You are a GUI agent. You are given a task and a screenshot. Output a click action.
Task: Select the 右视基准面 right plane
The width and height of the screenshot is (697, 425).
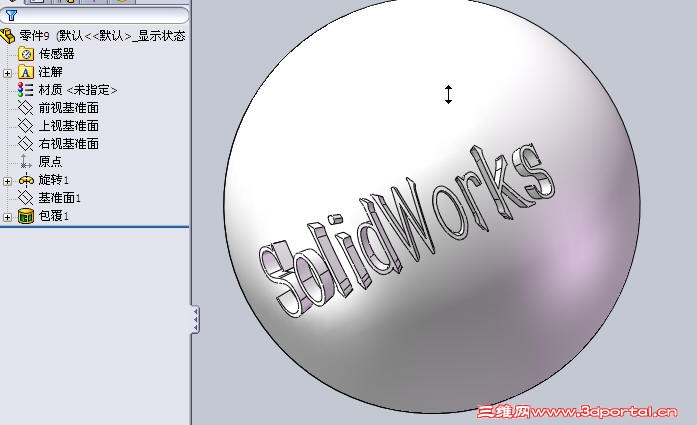(68, 144)
